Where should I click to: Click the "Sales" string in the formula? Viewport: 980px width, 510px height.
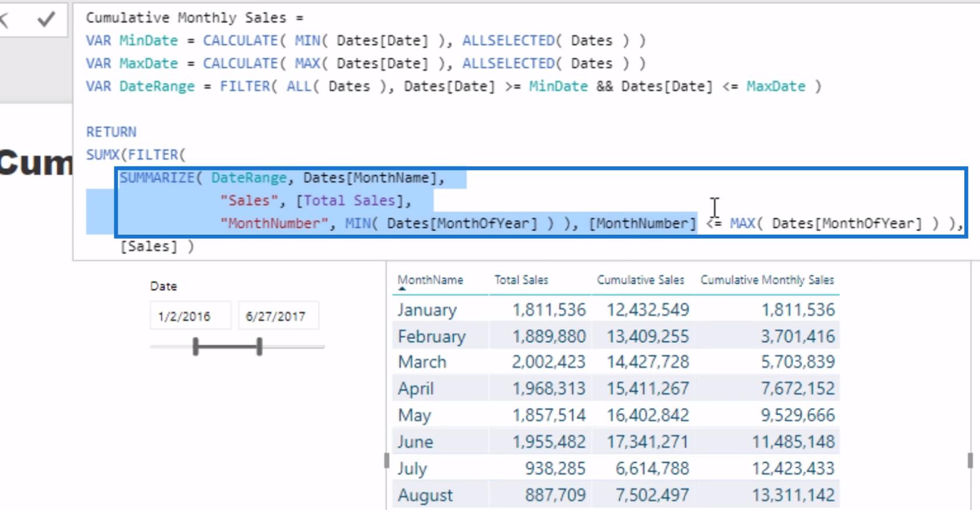click(x=249, y=201)
